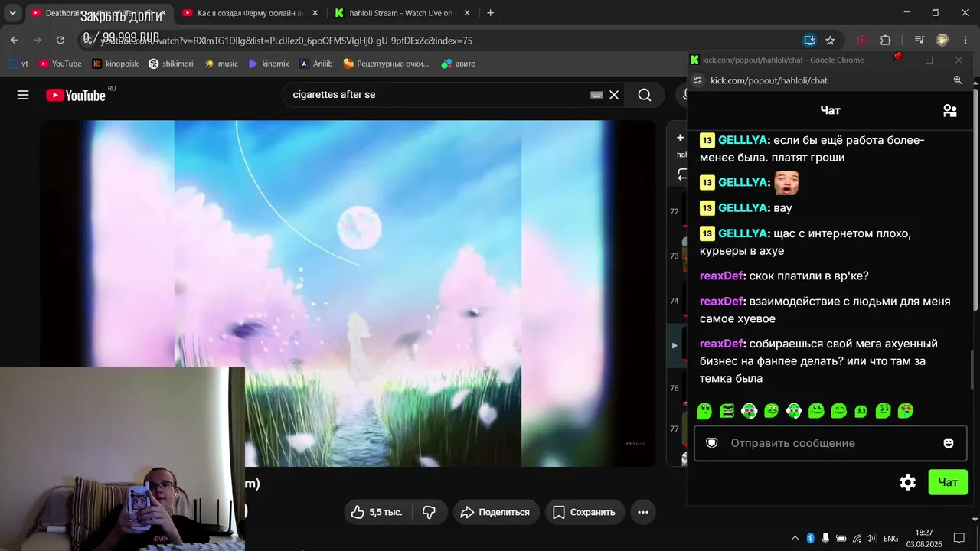
Task: Run the YouTube search magnifier button
Action: pos(645,95)
